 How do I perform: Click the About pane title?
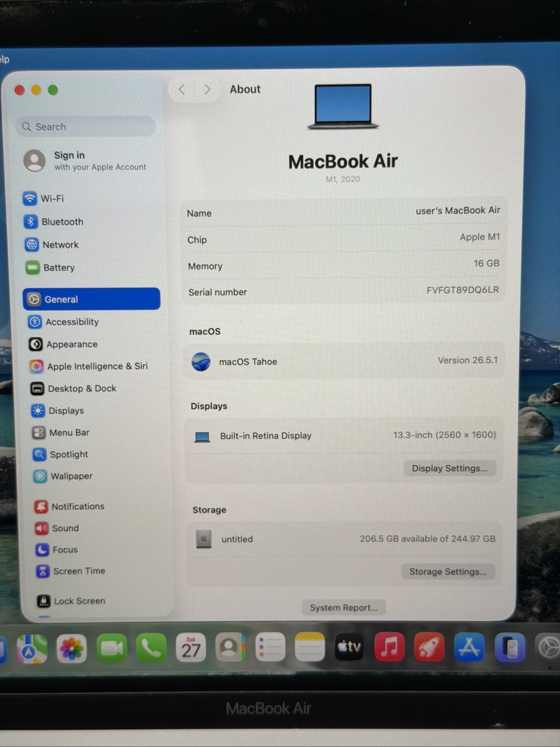(x=245, y=89)
